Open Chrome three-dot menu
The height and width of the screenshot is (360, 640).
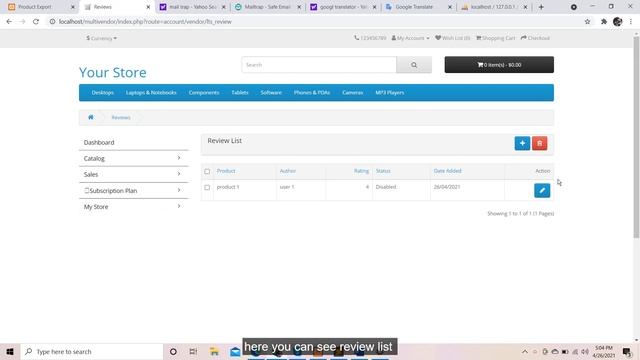pyautogui.click(x=631, y=22)
